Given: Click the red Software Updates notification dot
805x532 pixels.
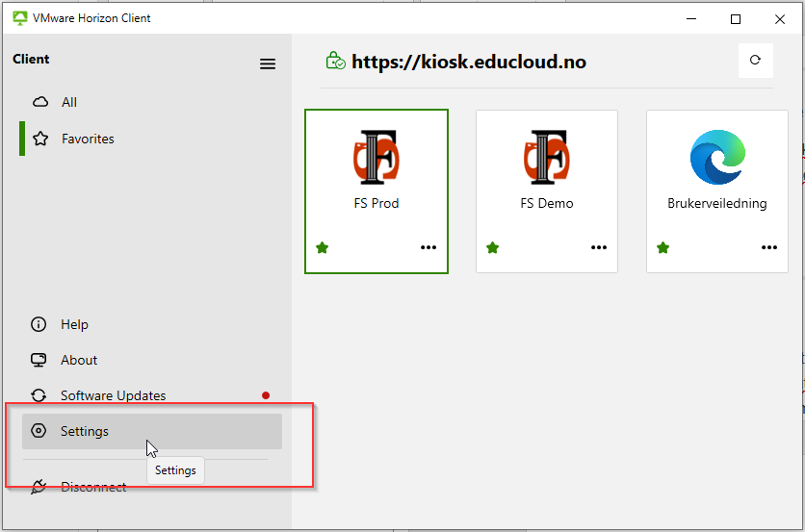Looking at the screenshot, I should coord(266,395).
